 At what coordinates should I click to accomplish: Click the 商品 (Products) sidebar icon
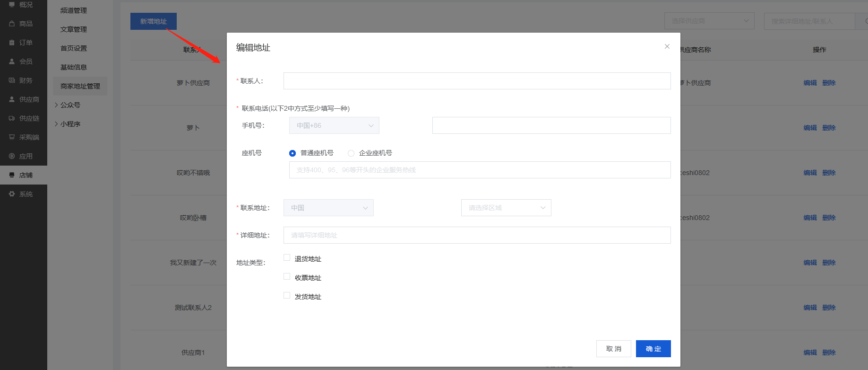12,24
